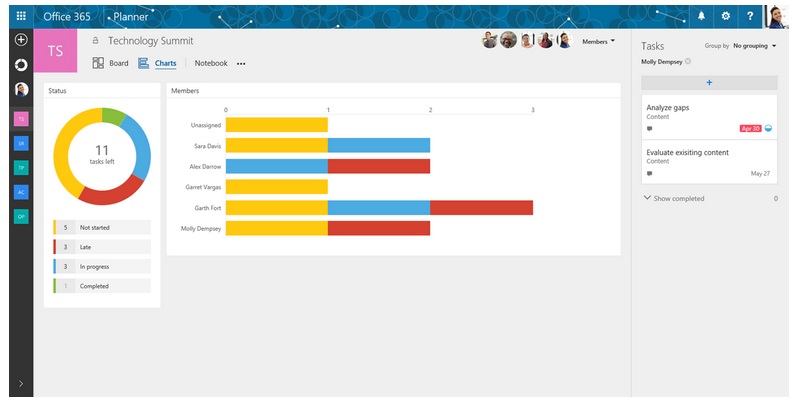Click Sara Davis blue in-progress bar segment
Viewport: 802px width, 403px height.
(379, 145)
